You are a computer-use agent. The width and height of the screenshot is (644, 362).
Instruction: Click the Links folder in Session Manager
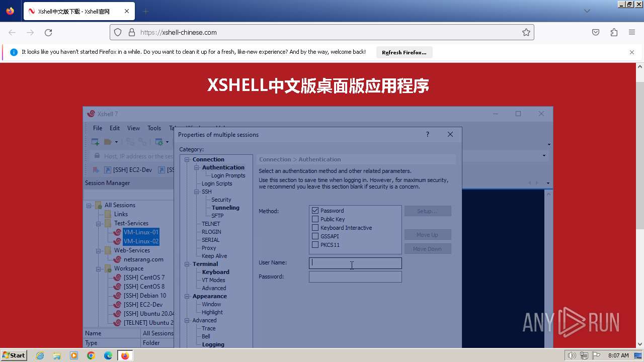coord(121,214)
